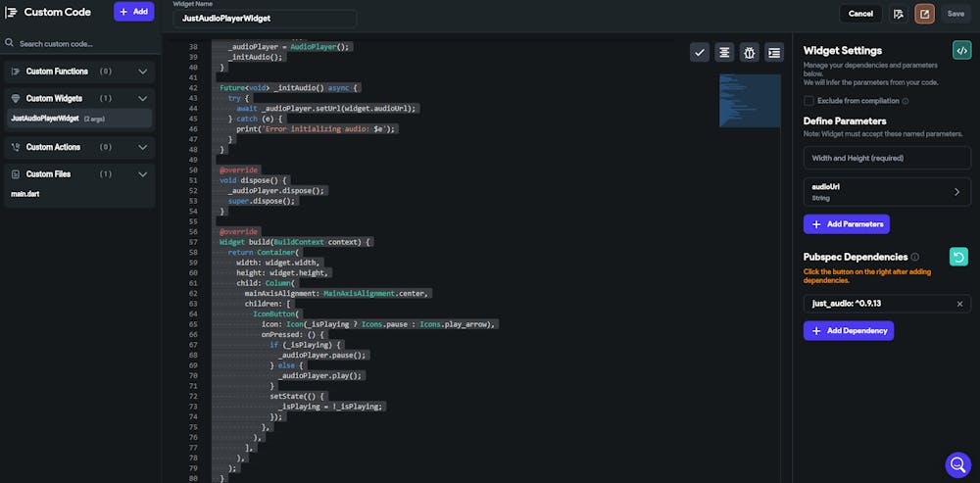The width and height of the screenshot is (980, 483).
Task: Click the Cancel button
Action: 860,14
